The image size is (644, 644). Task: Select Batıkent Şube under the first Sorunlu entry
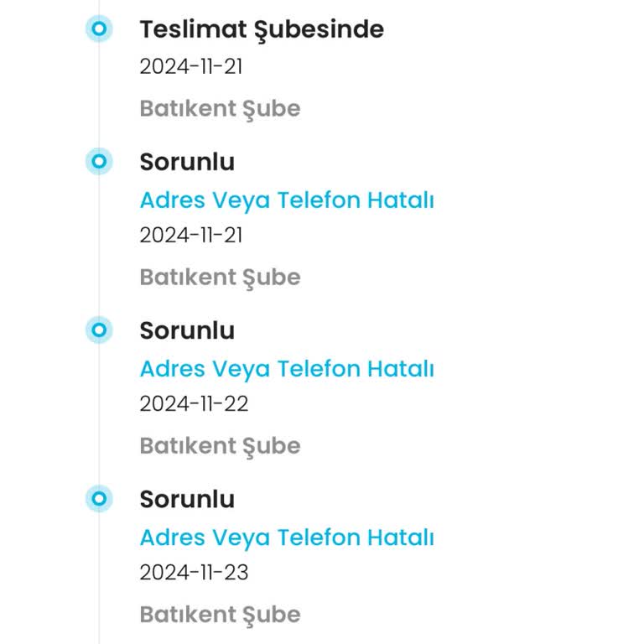tap(220, 278)
